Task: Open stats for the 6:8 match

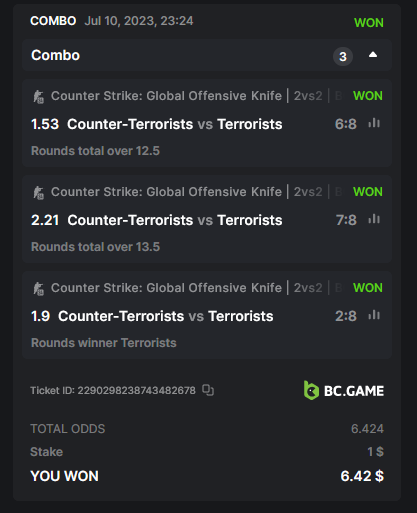Action: coord(374,123)
